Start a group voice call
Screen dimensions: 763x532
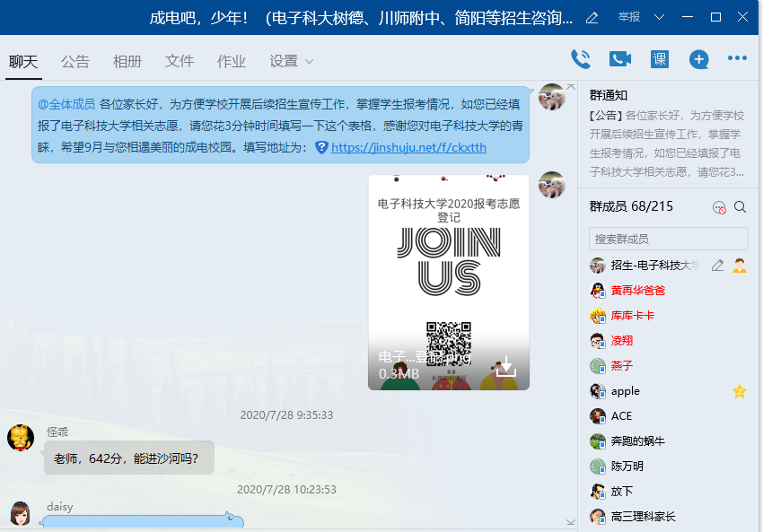click(x=581, y=59)
